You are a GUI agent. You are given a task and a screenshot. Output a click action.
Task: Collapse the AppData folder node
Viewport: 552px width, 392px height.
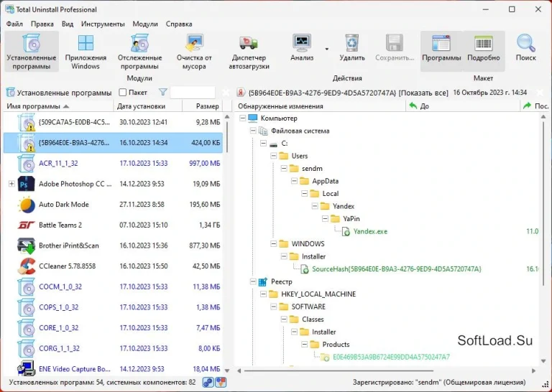(x=294, y=181)
